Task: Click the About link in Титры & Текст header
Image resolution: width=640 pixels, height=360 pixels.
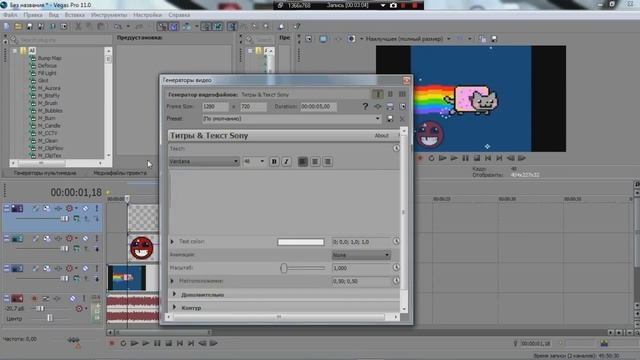Action: coord(381,136)
